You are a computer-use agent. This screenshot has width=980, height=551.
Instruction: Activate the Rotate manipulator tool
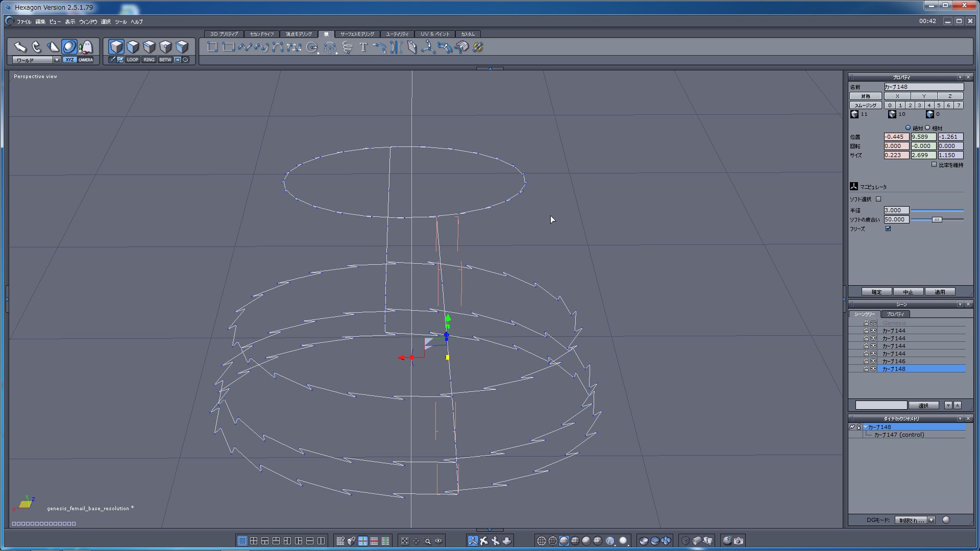[36, 47]
